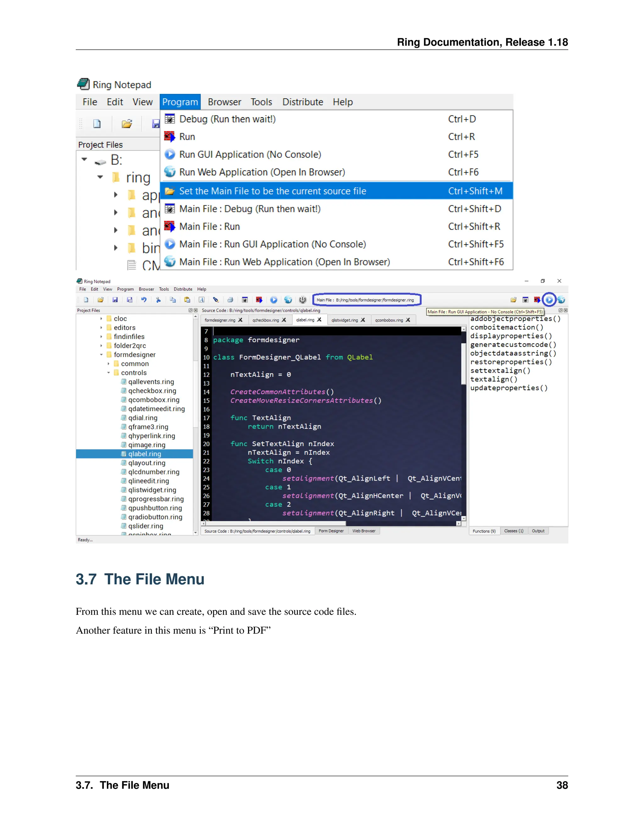Choose Debug (Run then wait!) with Ctrl+D
644x833 pixels.
point(336,119)
